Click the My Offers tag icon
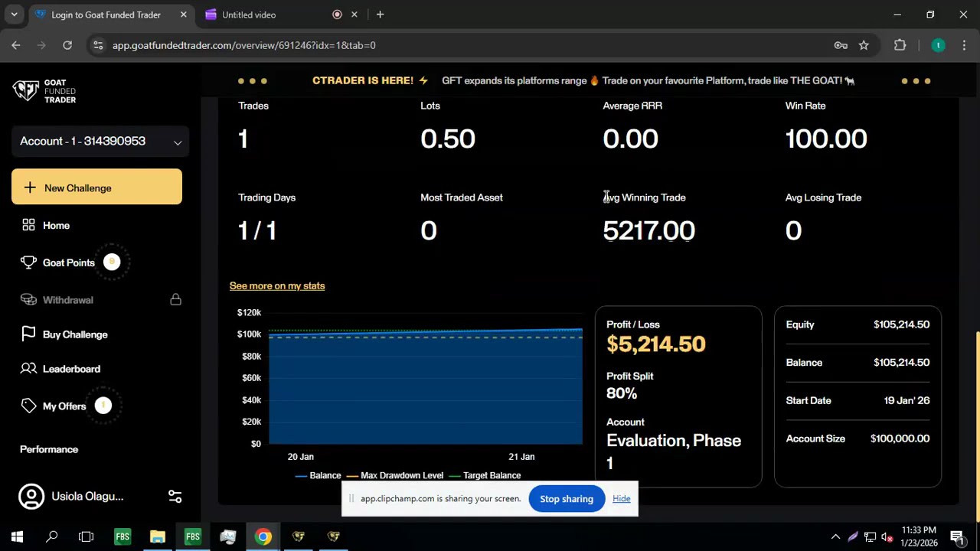 coord(28,406)
